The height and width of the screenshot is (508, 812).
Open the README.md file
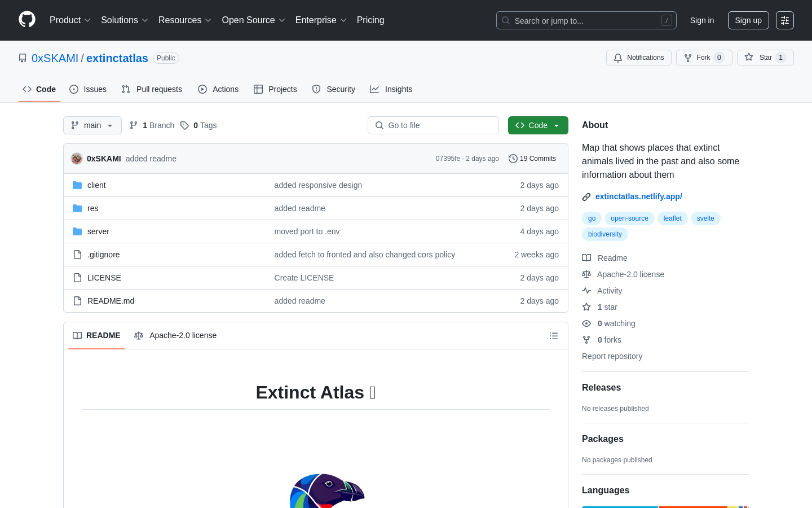(111, 301)
